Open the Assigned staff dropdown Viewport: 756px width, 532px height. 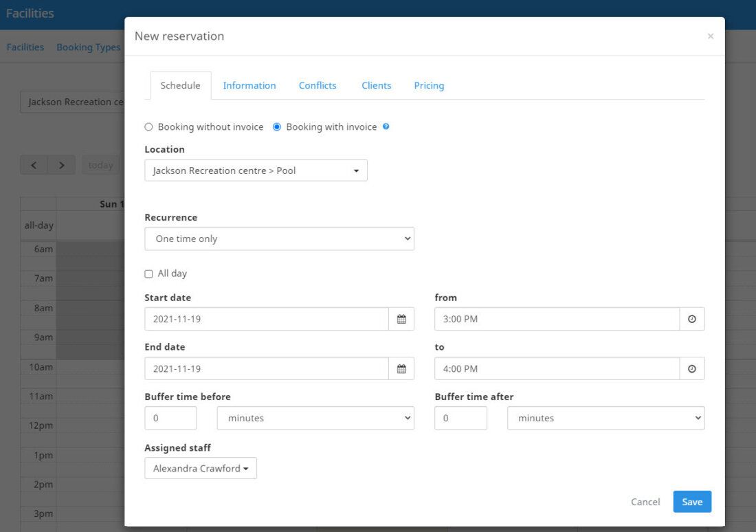point(200,468)
